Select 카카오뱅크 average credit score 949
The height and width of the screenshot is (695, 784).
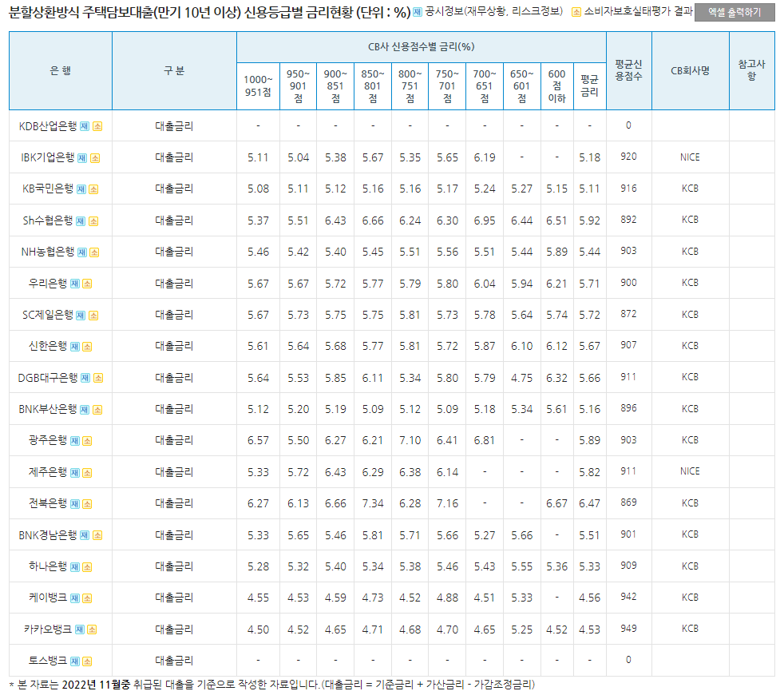tap(628, 629)
